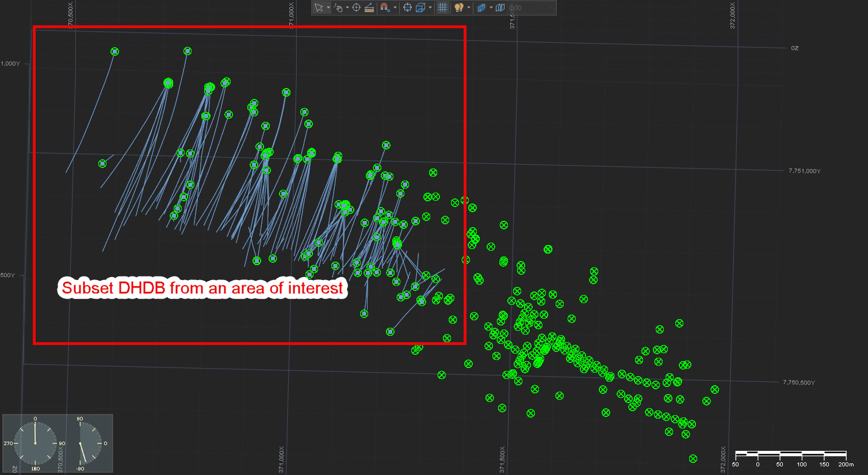Activate the hand move/pan tool

(x=338, y=7)
